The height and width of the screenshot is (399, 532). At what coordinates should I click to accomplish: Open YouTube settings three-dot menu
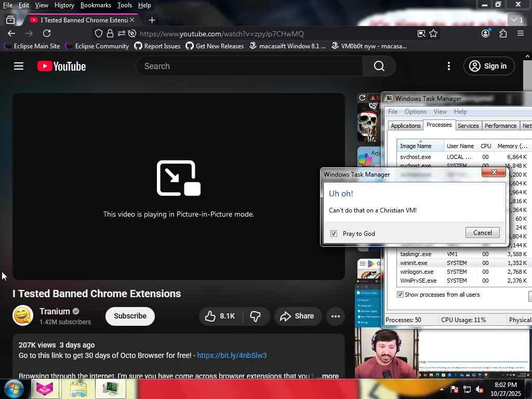tap(448, 66)
